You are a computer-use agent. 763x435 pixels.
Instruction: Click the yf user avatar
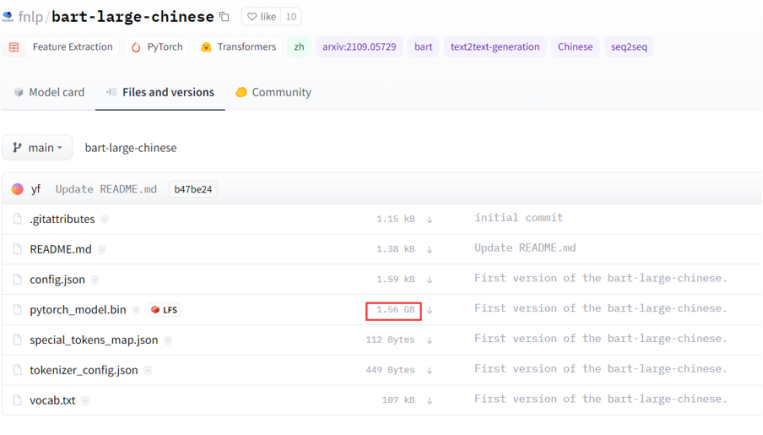pyautogui.click(x=18, y=189)
